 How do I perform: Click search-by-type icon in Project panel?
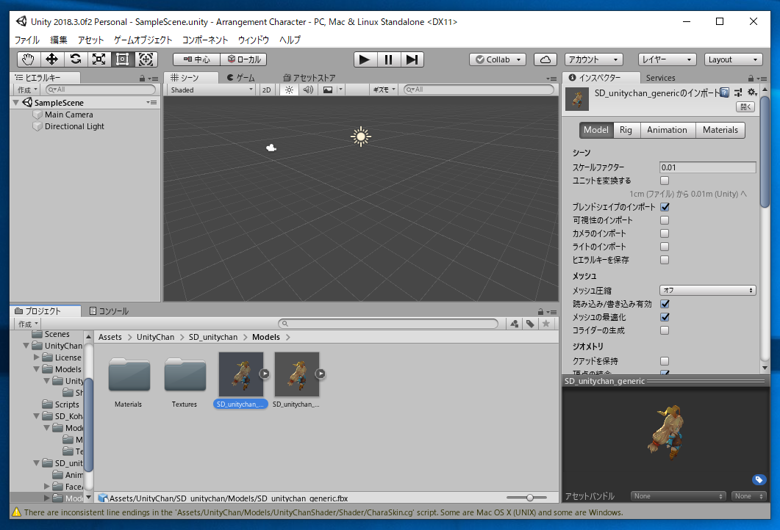pyautogui.click(x=514, y=324)
